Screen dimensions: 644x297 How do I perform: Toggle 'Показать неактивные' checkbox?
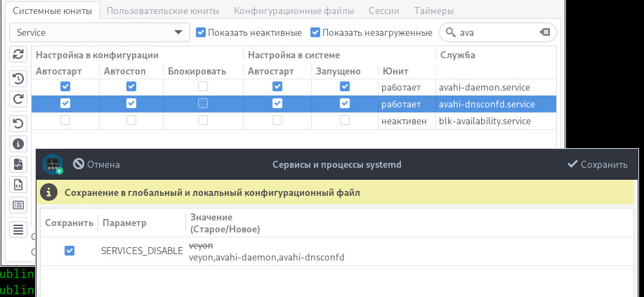(x=201, y=32)
